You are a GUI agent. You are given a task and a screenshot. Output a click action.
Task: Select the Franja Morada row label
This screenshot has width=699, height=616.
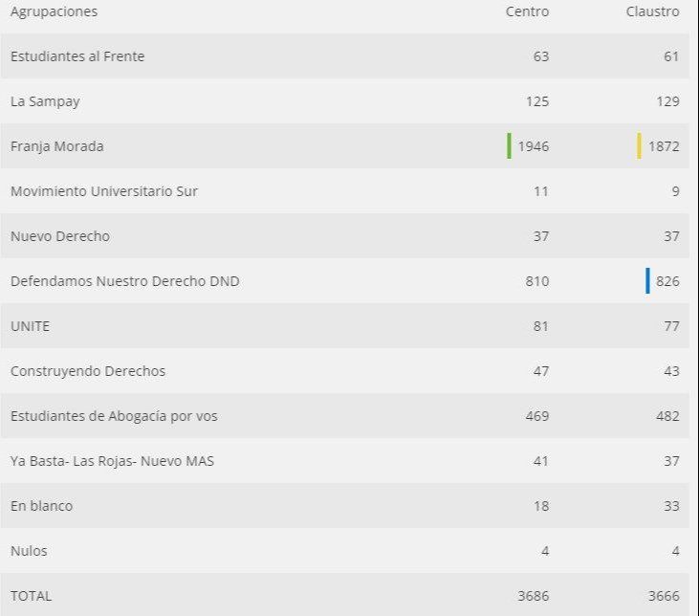click(x=56, y=146)
